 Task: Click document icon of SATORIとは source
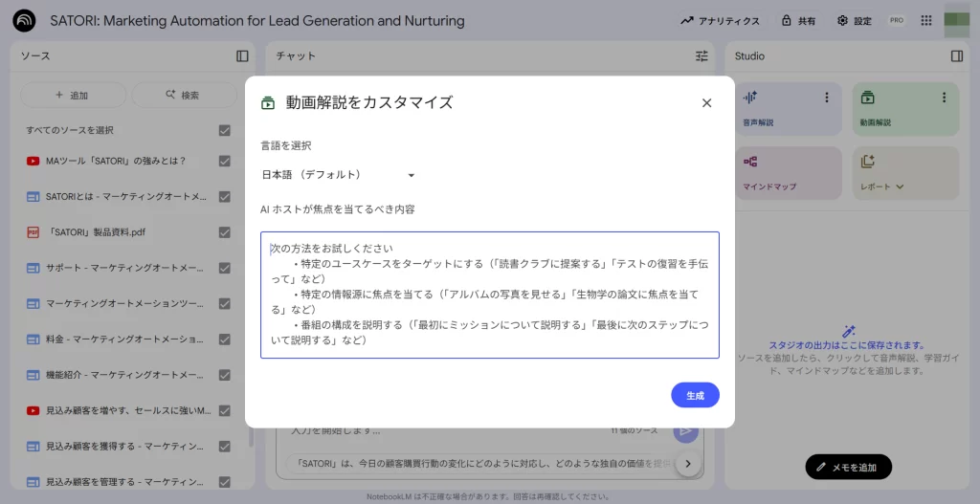33,197
